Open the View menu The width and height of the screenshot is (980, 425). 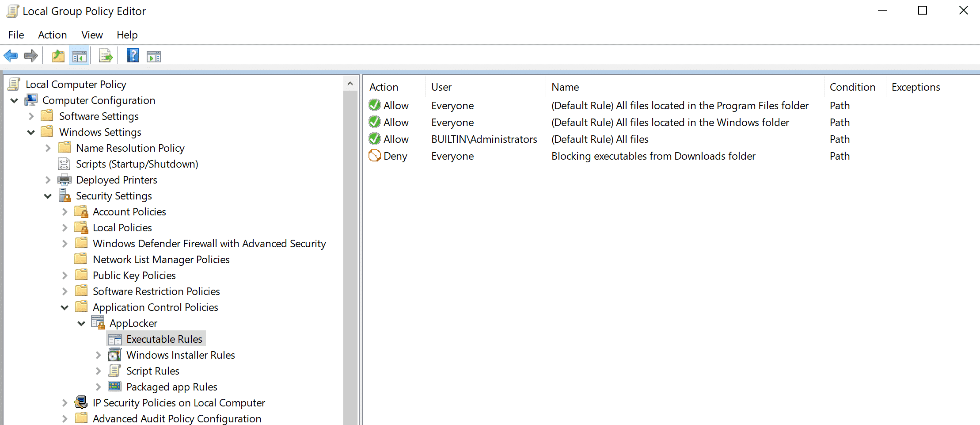click(x=92, y=35)
